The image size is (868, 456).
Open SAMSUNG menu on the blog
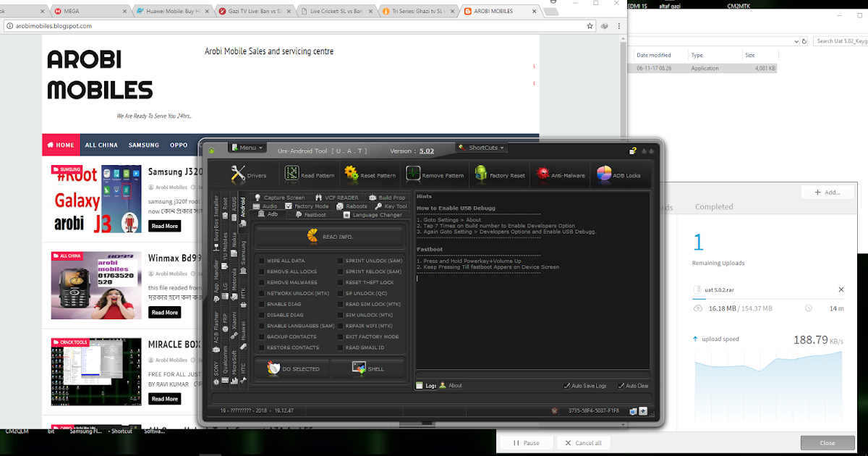tap(144, 145)
